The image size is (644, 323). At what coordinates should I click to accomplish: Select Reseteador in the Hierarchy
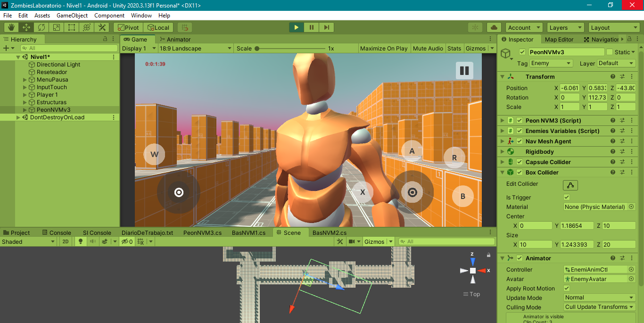[x=52, y=72]
